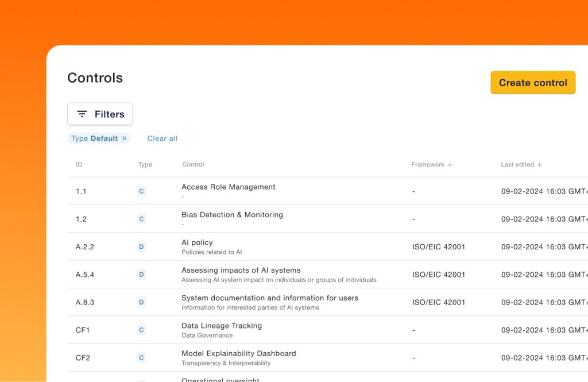Click the ID column header

pos(79,164)
